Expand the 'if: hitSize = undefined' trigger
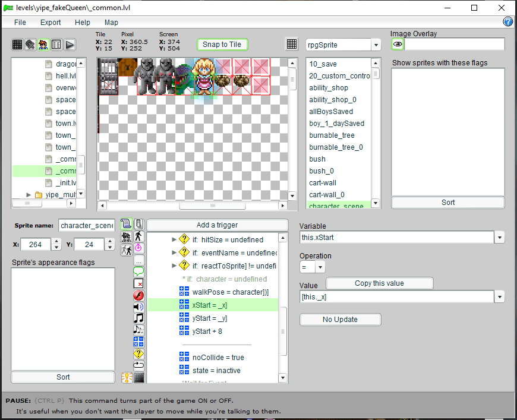517x420 pixels. (x=174, y=239)
